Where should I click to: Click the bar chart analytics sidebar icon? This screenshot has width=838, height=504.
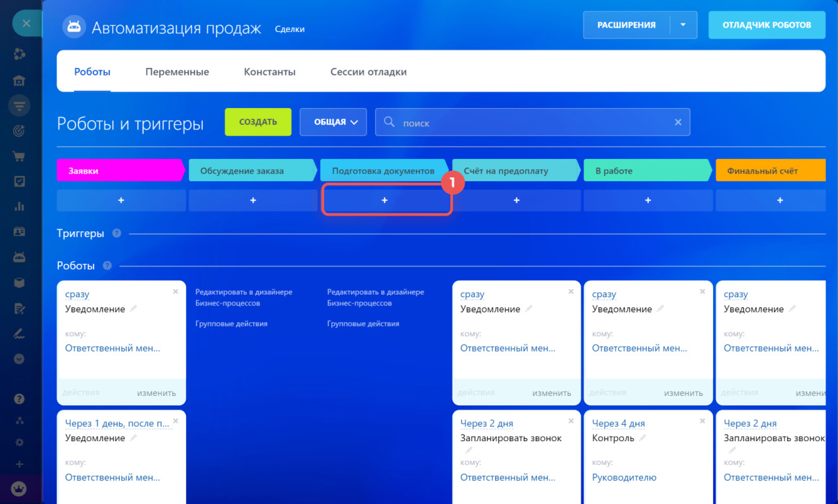coord(19,207)
